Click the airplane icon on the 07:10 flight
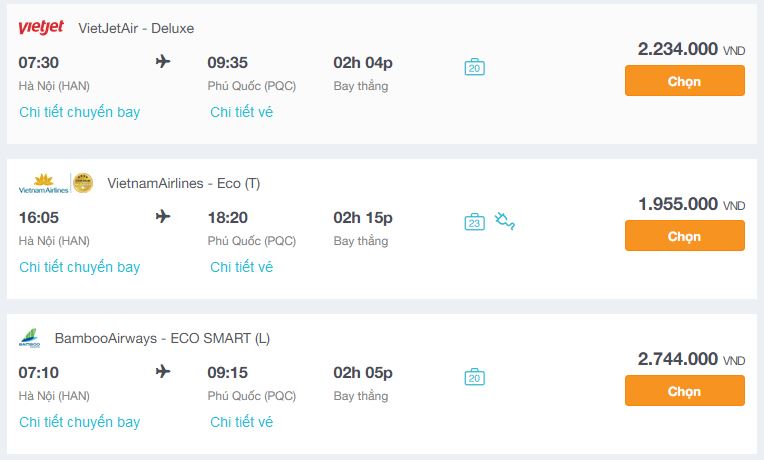Viewport: 764px width, 460px height. (163, 372)
